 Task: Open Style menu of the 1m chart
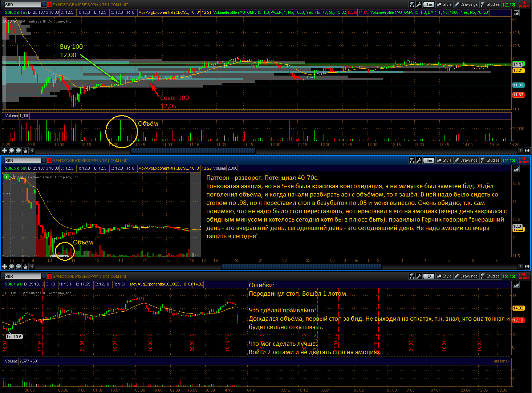click(444, 5)
